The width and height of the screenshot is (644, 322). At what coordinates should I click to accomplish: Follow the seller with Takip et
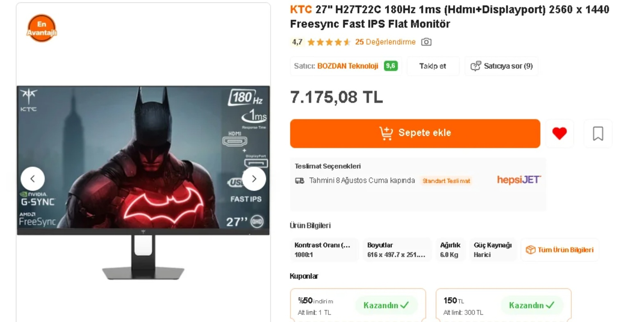click(x=432, y=66)
